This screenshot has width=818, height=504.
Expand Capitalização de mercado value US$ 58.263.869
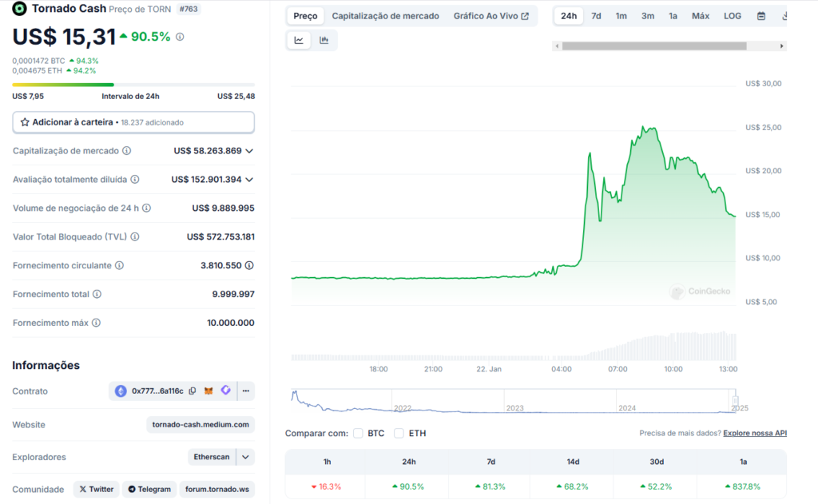click(x=249, y=151)
